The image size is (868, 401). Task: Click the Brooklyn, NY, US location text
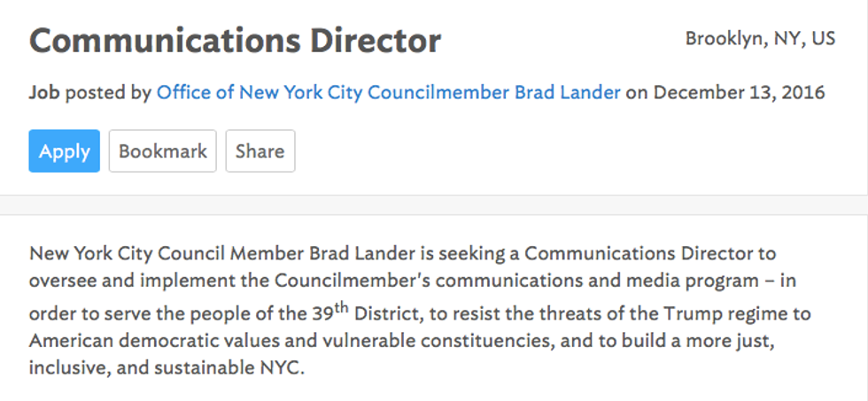pos(760,39)
